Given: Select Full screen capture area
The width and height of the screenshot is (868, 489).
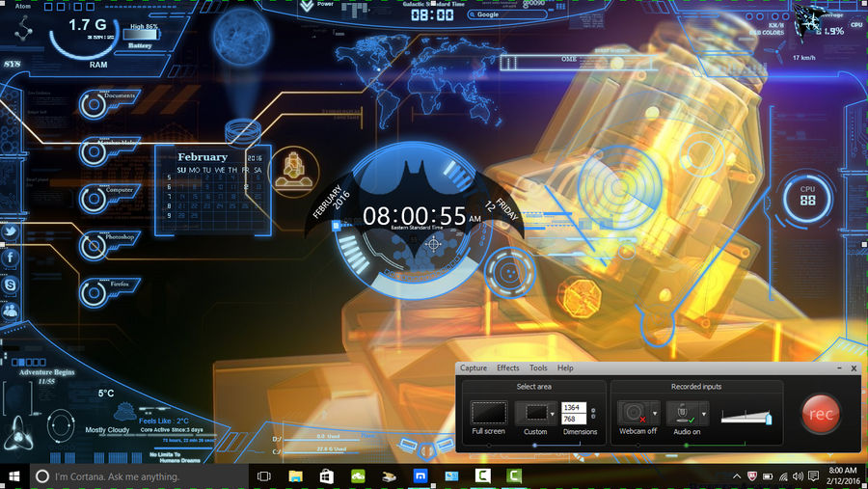Looking at the screenshot, I should coord(489,413).
